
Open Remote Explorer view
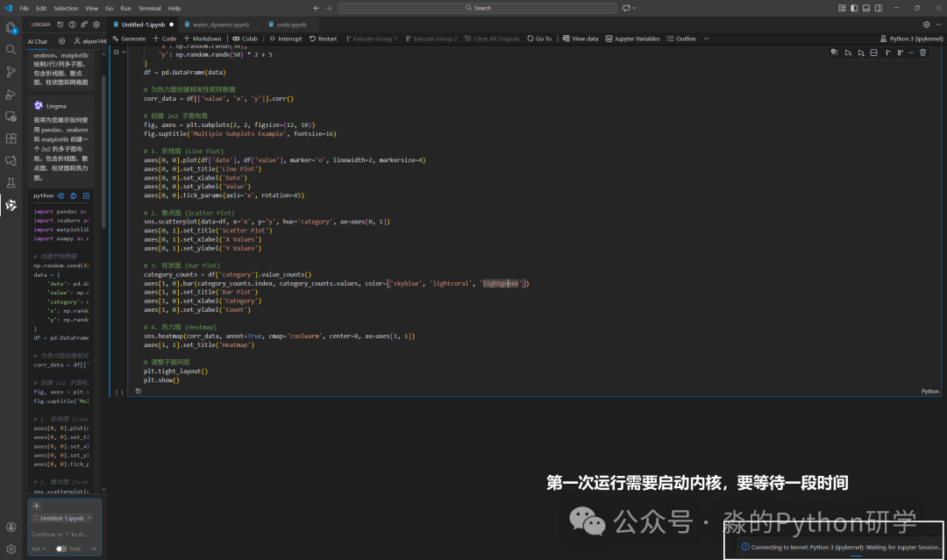11,117
